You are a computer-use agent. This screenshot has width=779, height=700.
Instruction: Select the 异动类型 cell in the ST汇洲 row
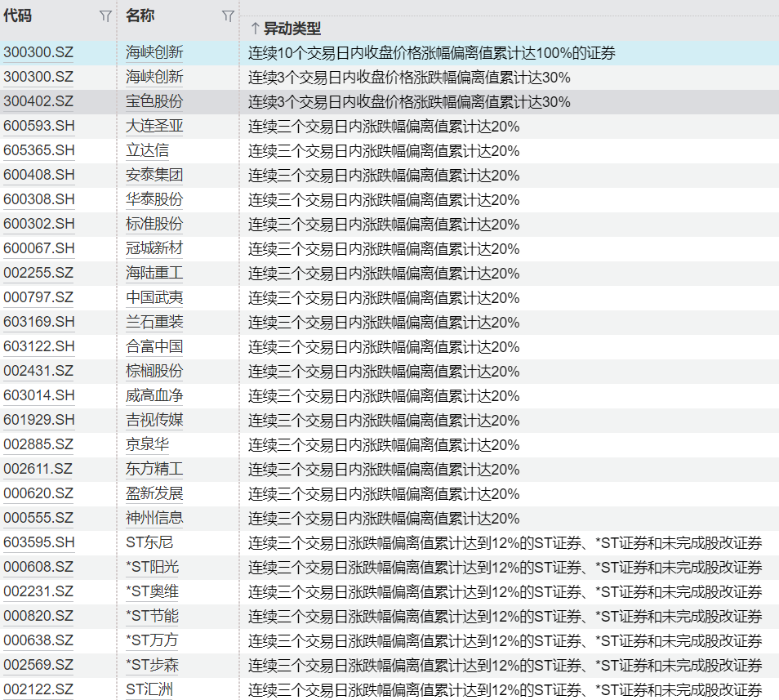[505, 690]
